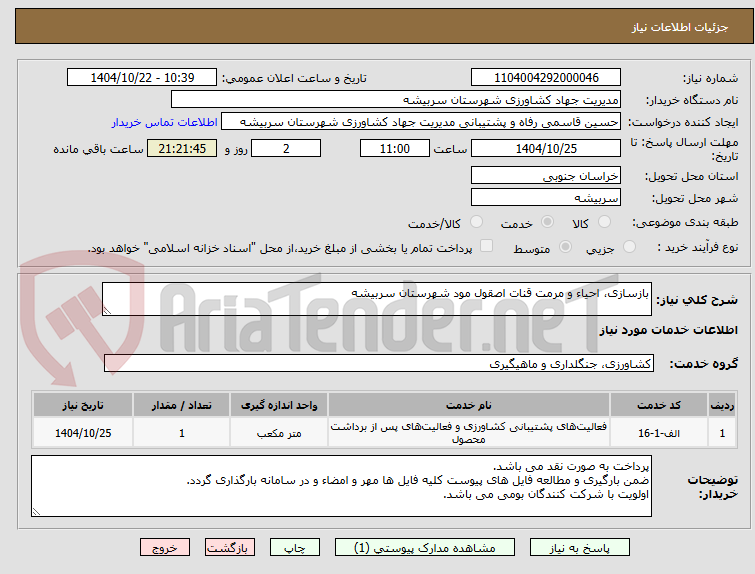This screenshot has width=755, height=574.
Task: Click the کد خدمت column header
Action: (x=659, y=405)
